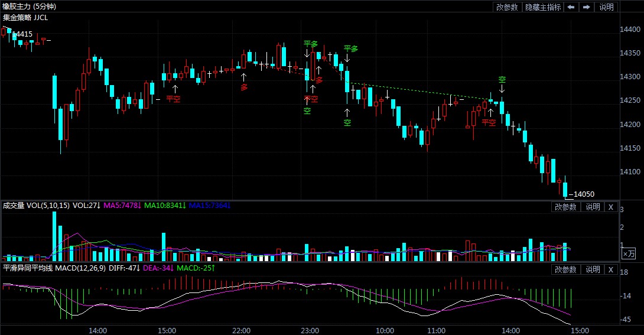This screenshot has width=644, height=335.
Task: Open 说明 for the main chart
Action: coord(607,7)
